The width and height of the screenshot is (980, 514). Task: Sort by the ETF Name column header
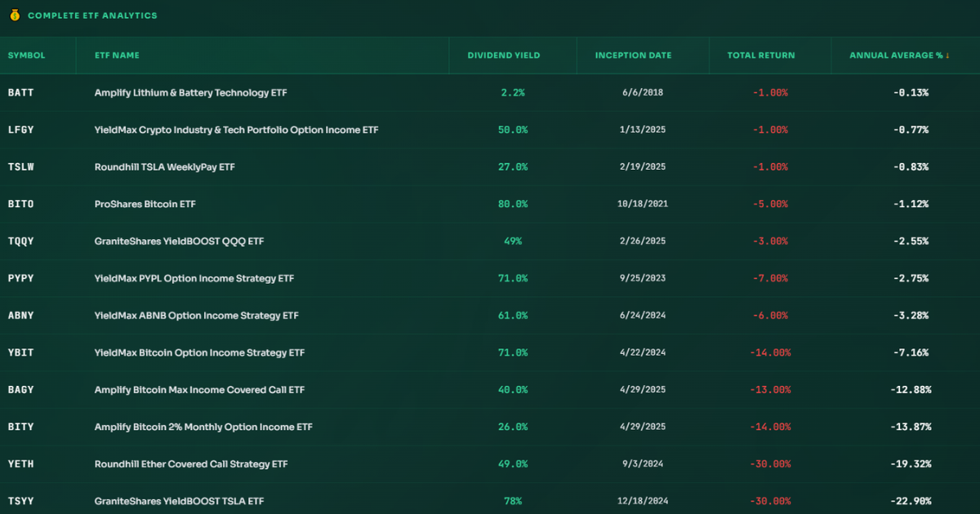coord(117,55)
